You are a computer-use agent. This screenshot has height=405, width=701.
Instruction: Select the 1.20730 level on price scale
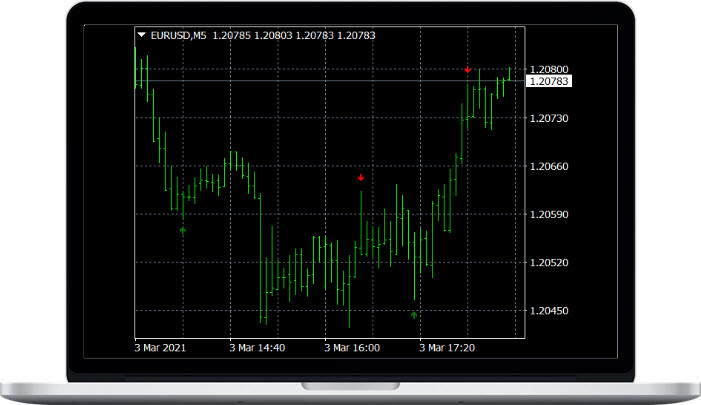click(x=548, y=118)
